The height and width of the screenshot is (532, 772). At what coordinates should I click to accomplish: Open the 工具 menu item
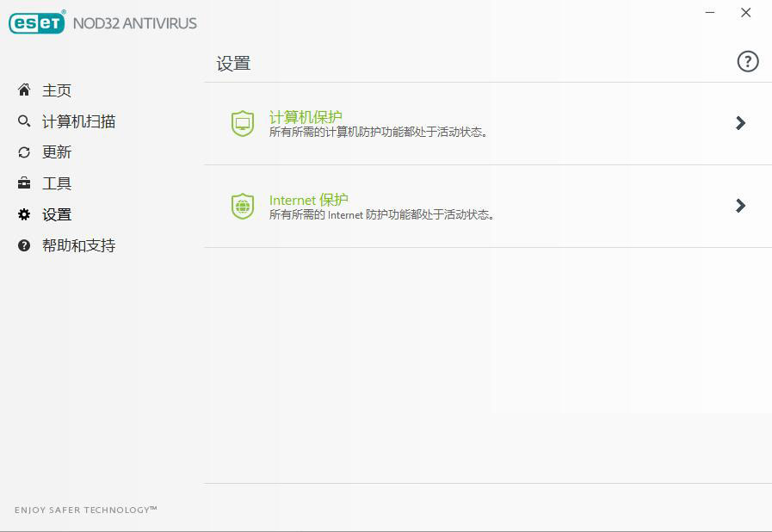pyautogui.click(x=57, y=183)
